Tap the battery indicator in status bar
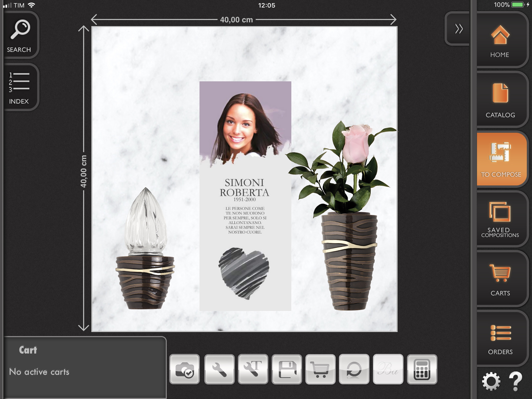Screen dimensions: 532x399 518,5
